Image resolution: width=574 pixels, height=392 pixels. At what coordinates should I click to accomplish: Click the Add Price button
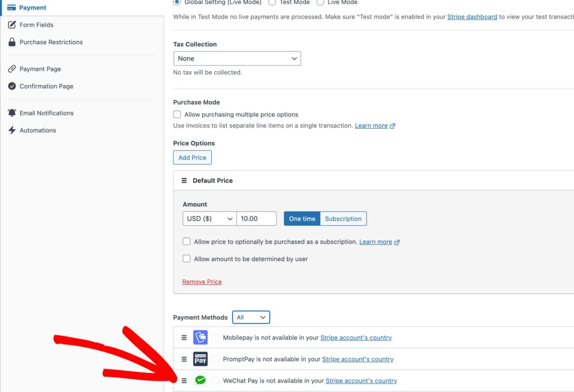pos(192,157)
